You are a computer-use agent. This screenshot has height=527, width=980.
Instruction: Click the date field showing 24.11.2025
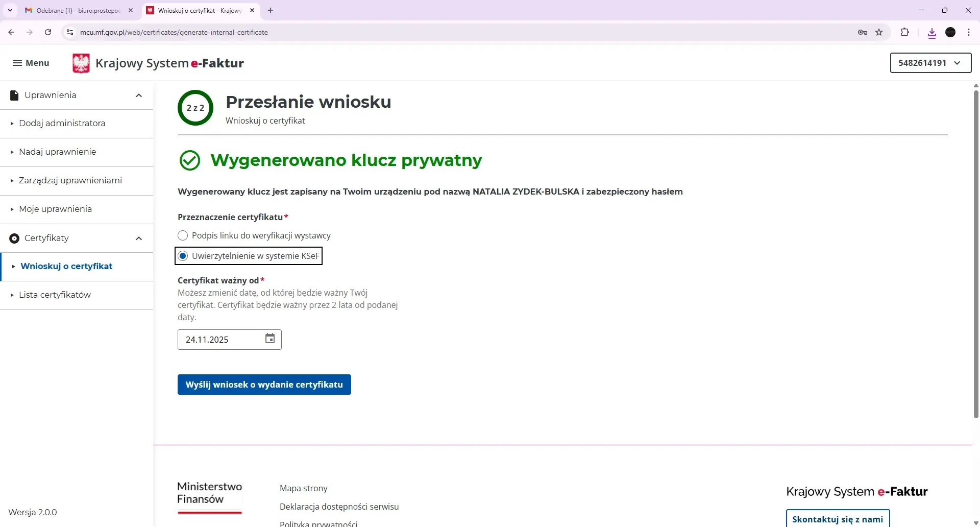(x=214, y=339)
